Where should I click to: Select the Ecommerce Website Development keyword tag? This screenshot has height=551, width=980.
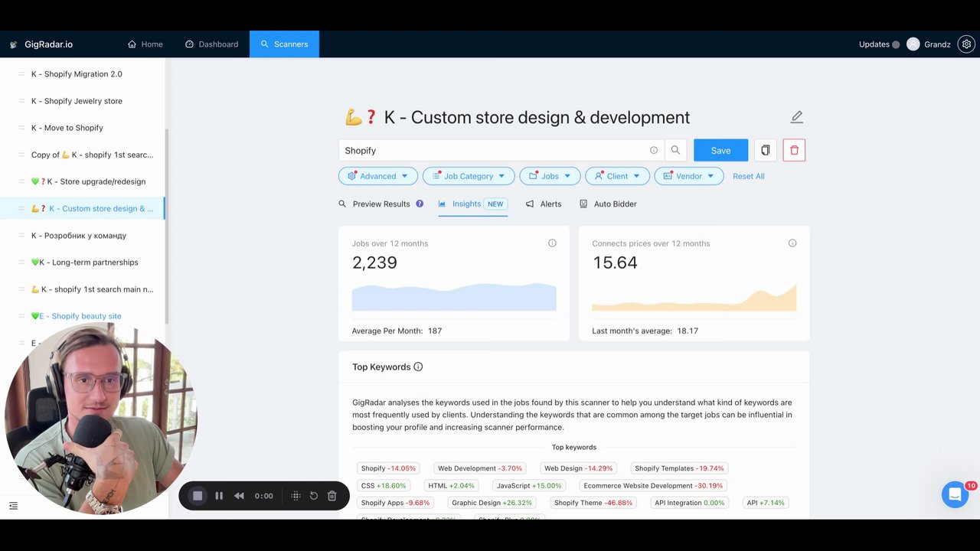click(653, 486)
